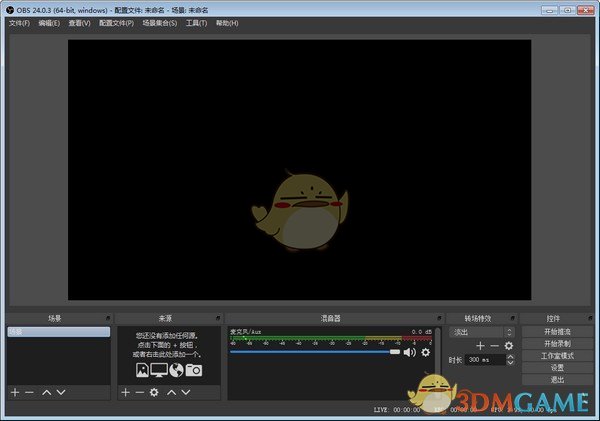The width and height of the screenshot is (600, 421).
Task: Click the 麦克风/Aux channel label
Action: point(245,332)
